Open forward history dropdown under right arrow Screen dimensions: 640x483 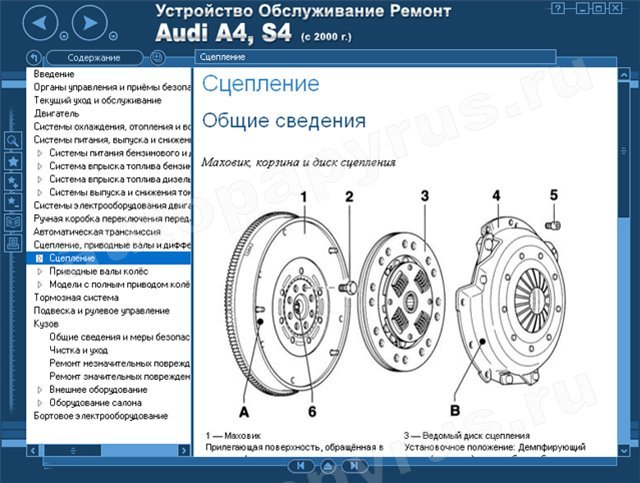(113, 36)
